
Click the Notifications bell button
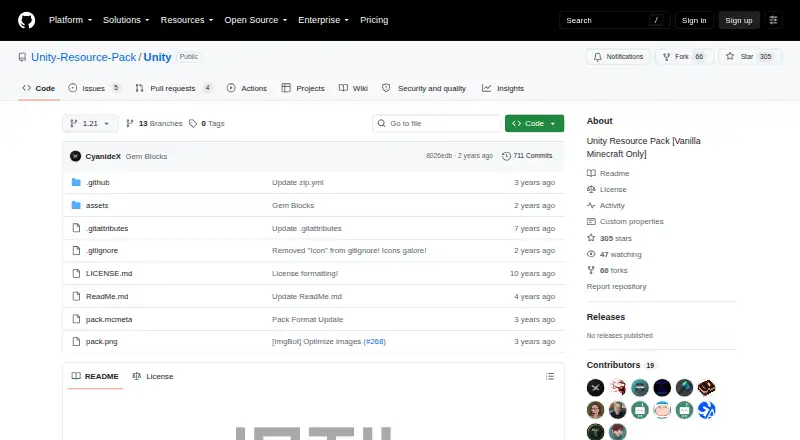[618, 57]
